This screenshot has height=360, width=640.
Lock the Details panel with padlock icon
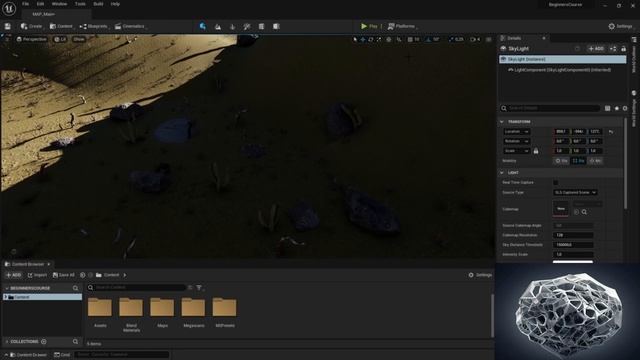[x=623, y=49]
